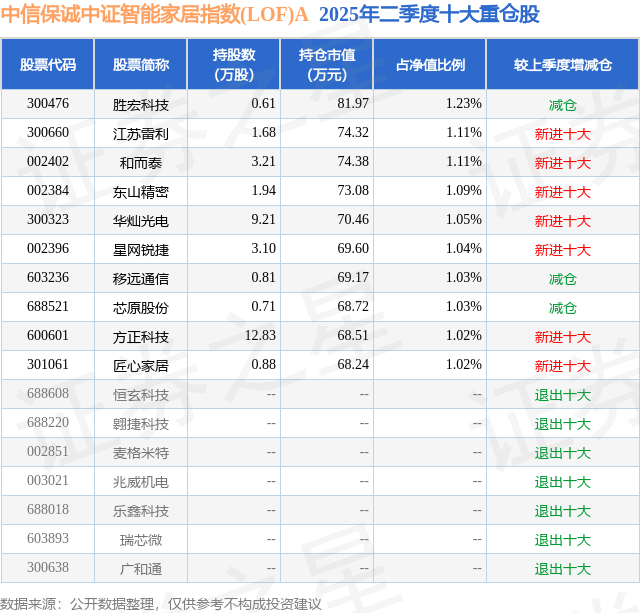640x613 pixels.
Task: Select stock code 600601
Action: (x=48, y=335)
